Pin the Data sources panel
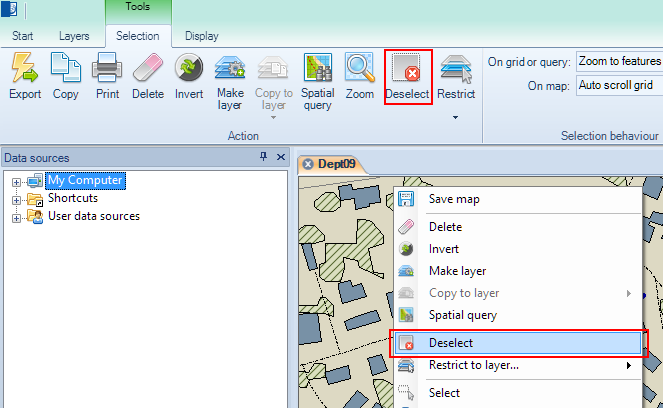 (264, 158)
